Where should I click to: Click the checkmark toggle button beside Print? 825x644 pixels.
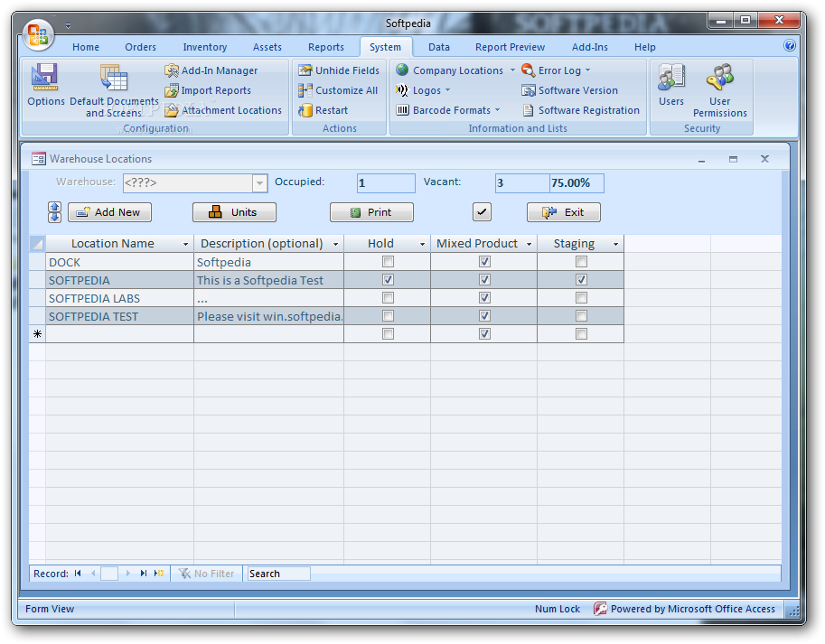482,212
